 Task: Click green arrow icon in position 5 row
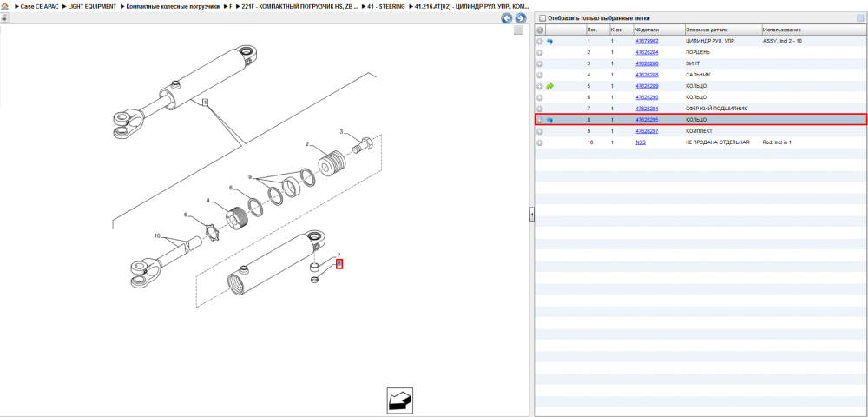point(549,86)
